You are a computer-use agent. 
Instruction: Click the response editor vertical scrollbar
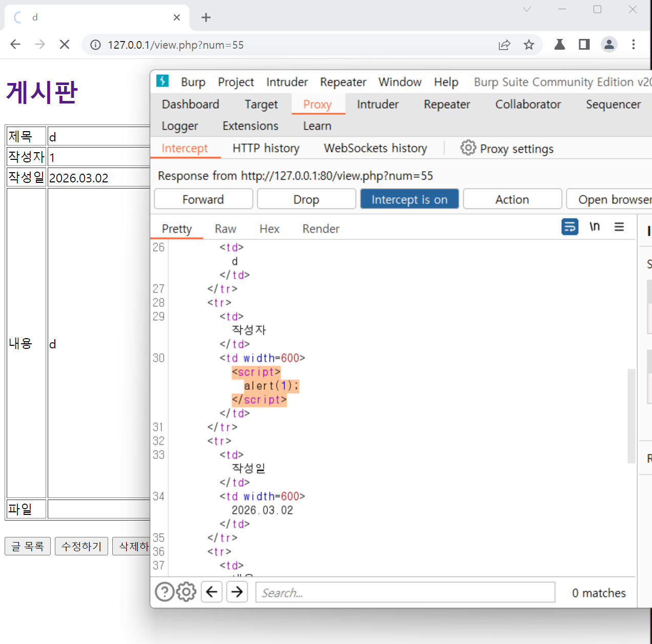(631, 416)
